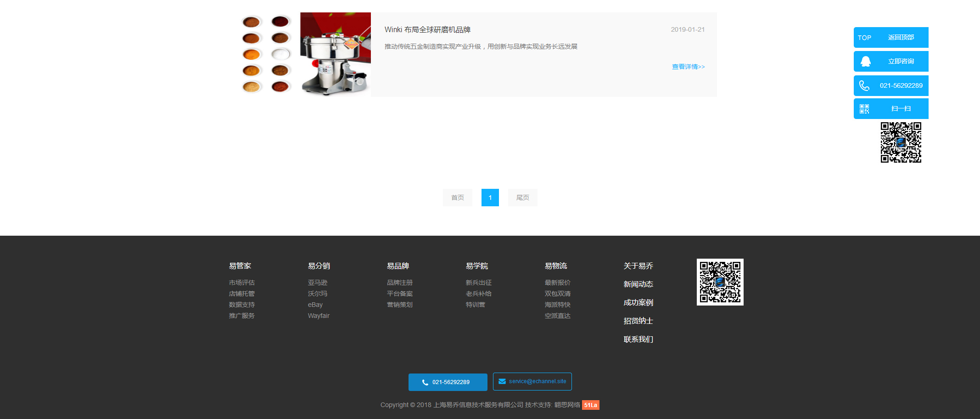The height and width of the screenshot is (419, 980).
Task: Click the phone icon beside 021-56292289 sidebar
Action: point(864,86)
